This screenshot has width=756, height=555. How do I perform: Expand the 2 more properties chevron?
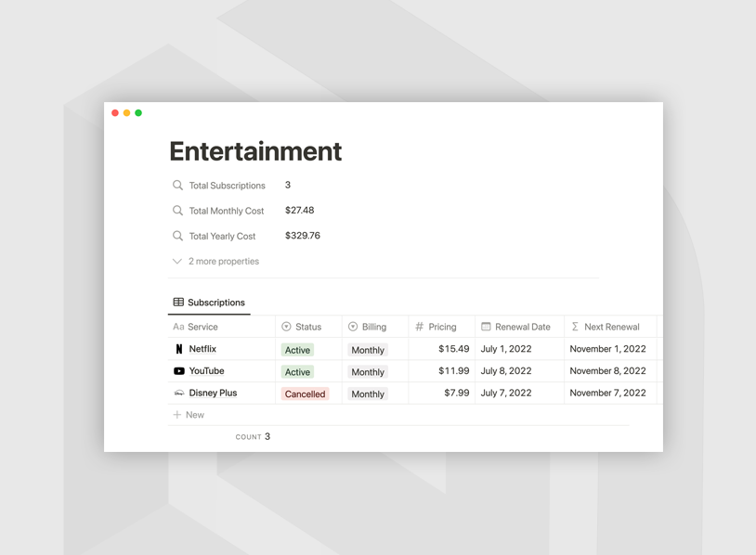[177, 262]
